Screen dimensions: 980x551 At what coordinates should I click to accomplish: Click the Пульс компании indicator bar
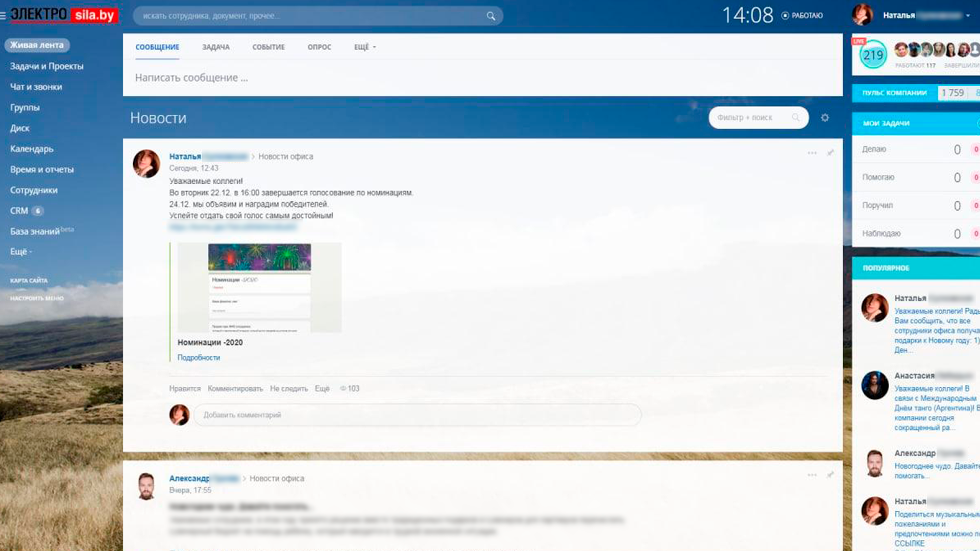point(894,93)
